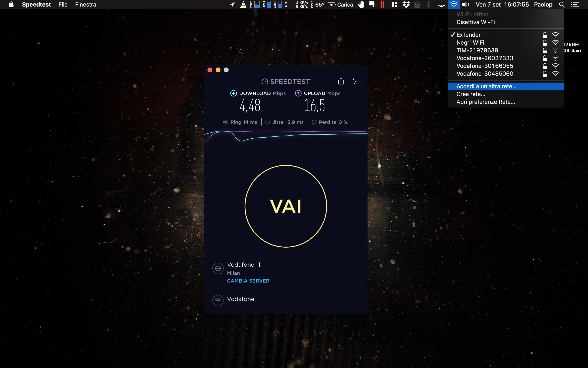Connect to the Vodafone-30485060 network

506,74
